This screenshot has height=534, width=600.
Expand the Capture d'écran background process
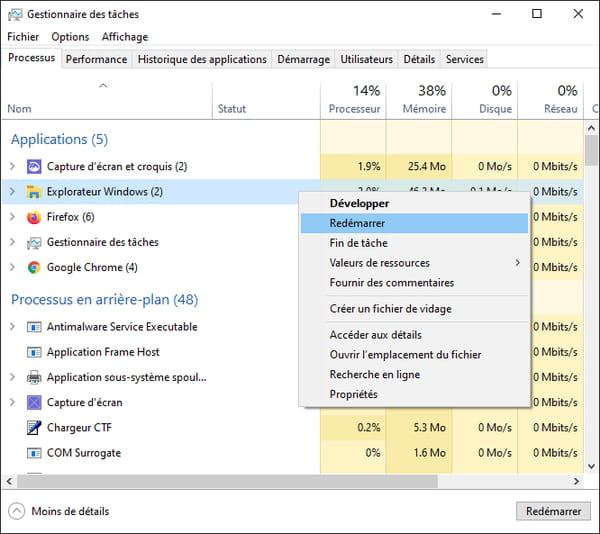coord(12,402)
